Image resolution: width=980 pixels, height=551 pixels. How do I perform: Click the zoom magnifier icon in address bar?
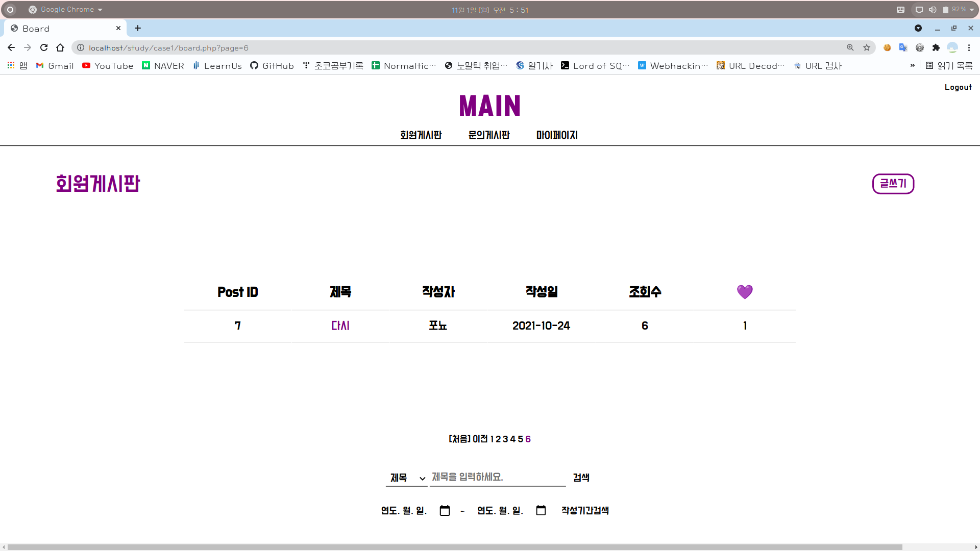click(850, 47)
